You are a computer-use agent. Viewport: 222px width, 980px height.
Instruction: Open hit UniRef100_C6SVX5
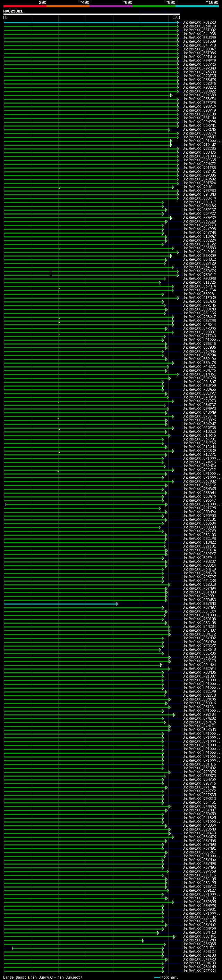pyautogui.click(x=199, y=64)
